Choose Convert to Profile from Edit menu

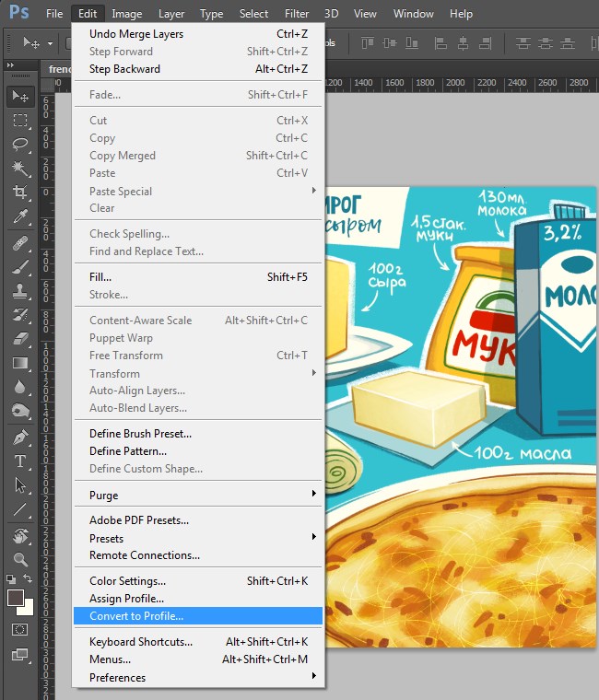point(198,616)
